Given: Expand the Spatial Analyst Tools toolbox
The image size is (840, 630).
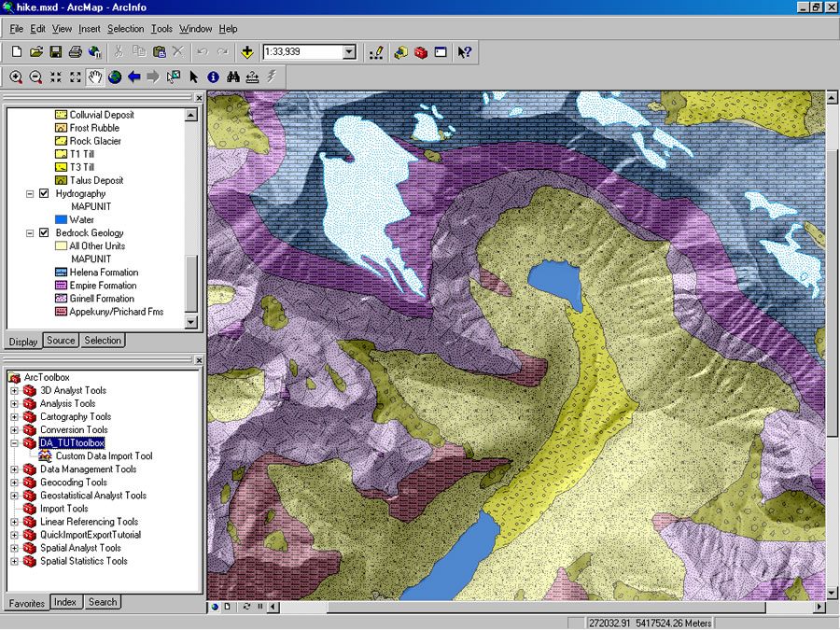Looking at the screenshot, I should pyautogui.click(x=15, y=549).
